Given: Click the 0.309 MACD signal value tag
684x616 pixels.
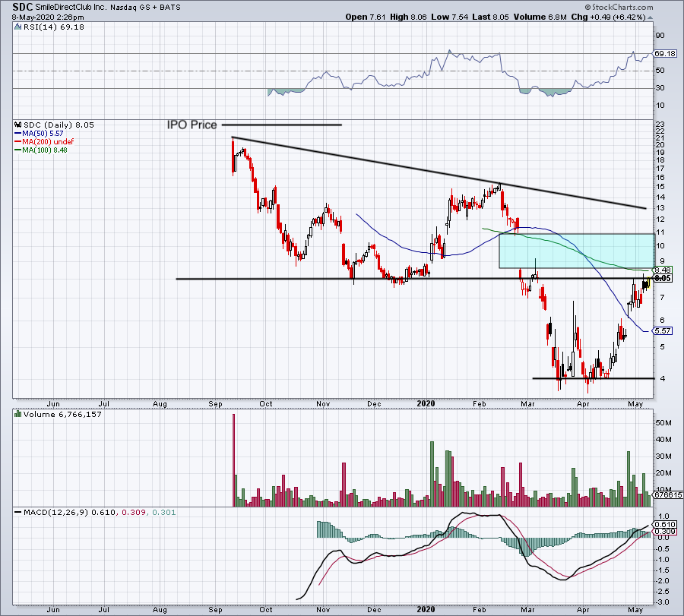Looking at the screenshot, I should tap(665, 532).
